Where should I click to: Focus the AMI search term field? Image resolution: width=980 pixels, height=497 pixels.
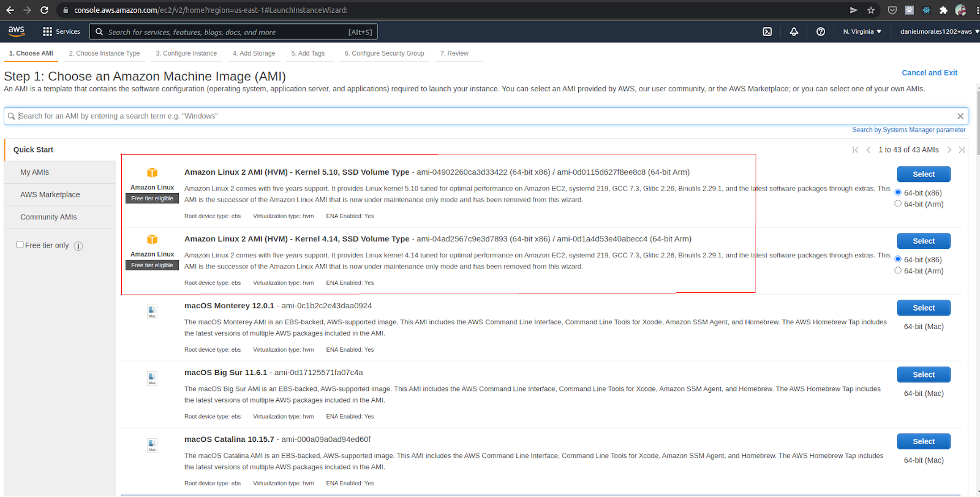click(x=486, y=116)
